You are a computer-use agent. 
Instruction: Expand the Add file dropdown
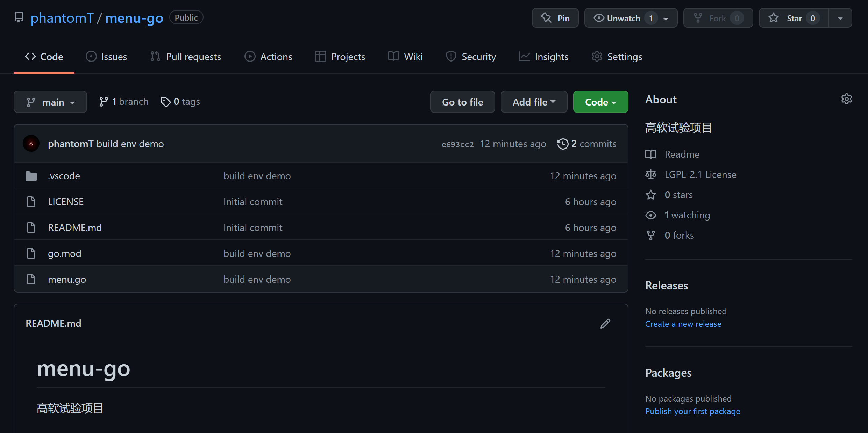pyautogui.click(x=534, y=102)
